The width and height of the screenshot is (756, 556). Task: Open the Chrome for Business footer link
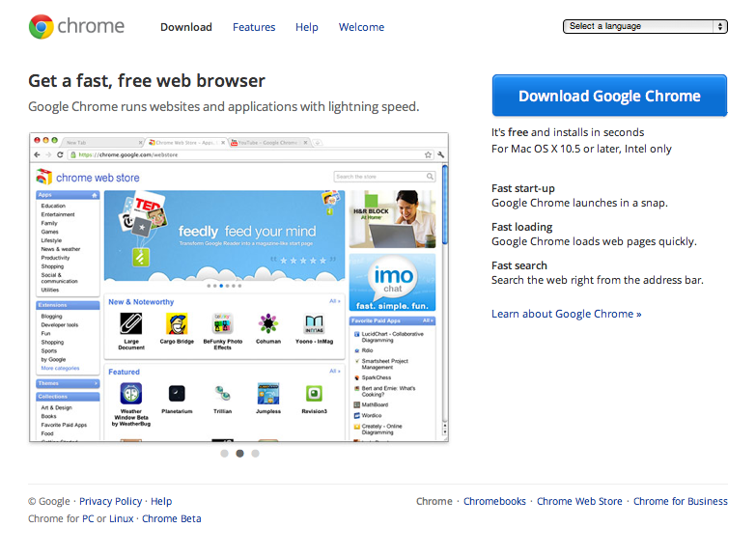[681, 502]
